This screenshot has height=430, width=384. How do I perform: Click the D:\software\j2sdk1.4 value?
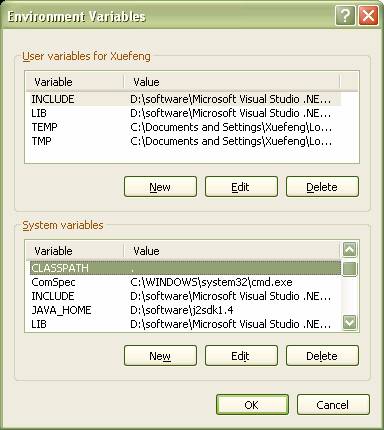tap(182, 310)
